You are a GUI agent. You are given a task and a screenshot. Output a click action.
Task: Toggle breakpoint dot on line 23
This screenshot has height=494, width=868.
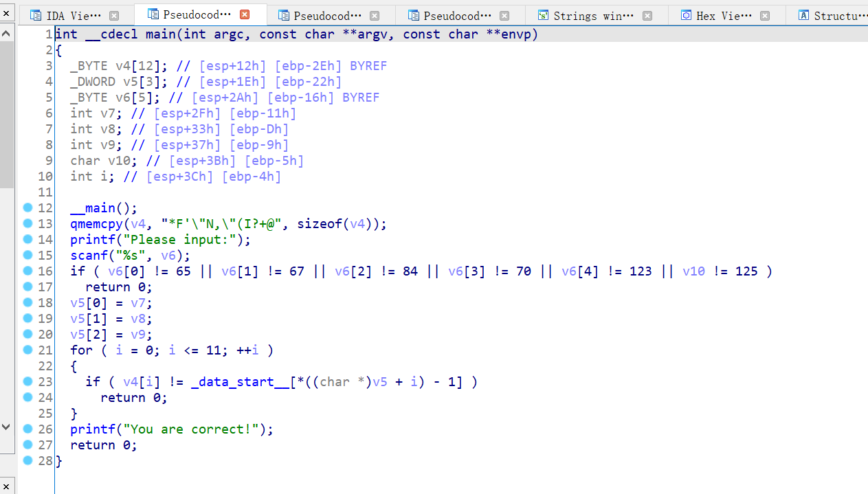click(27, 381)
